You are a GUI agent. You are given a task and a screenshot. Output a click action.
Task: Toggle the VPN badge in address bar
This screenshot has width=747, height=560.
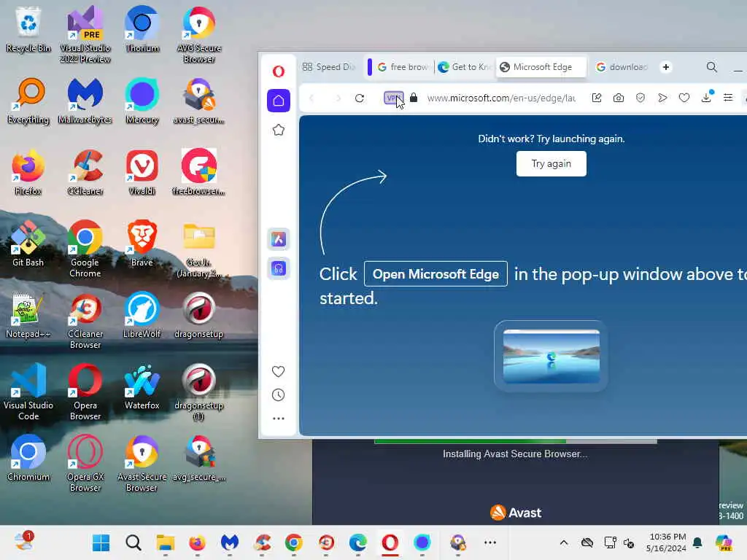393,98
